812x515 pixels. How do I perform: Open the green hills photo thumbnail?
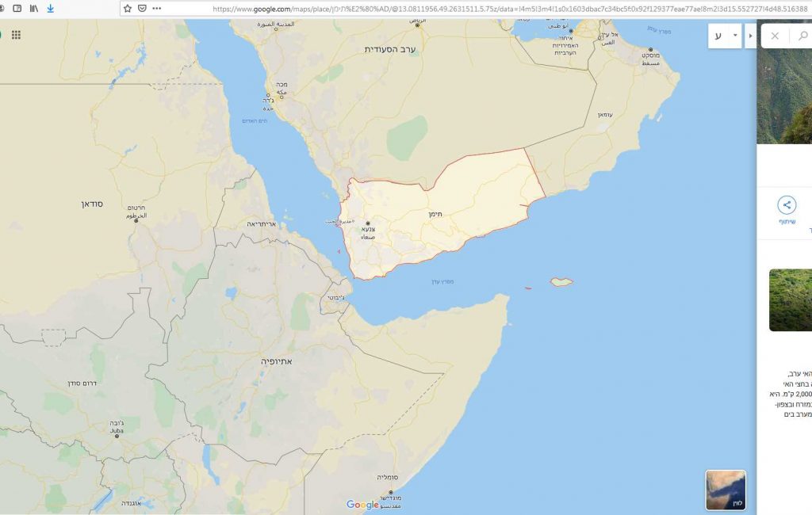click(790, 299)
